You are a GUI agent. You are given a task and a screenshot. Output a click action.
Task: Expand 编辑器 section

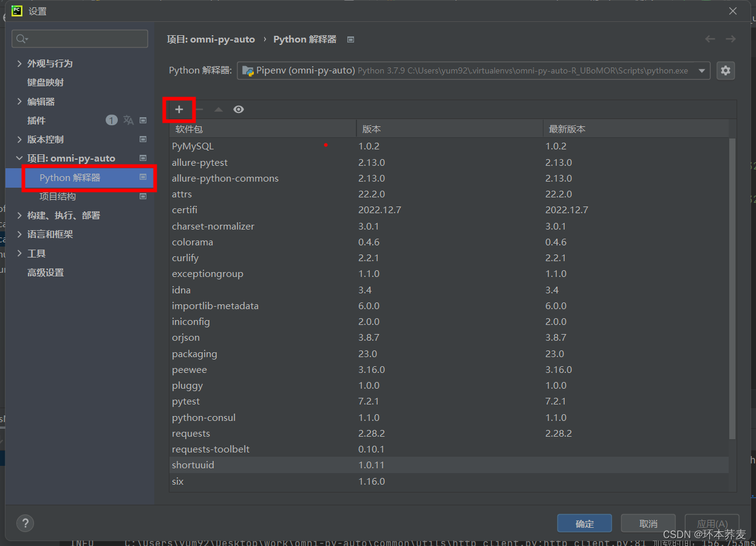tap(19, 101)
